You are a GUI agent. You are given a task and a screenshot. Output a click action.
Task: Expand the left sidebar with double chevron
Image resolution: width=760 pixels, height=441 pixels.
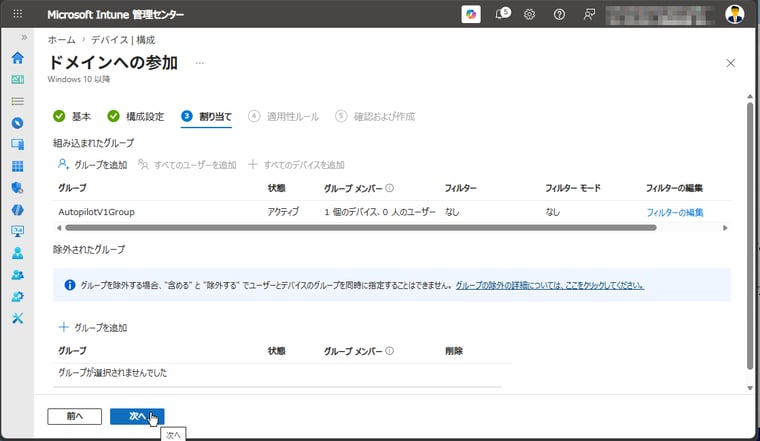(24, 37)
